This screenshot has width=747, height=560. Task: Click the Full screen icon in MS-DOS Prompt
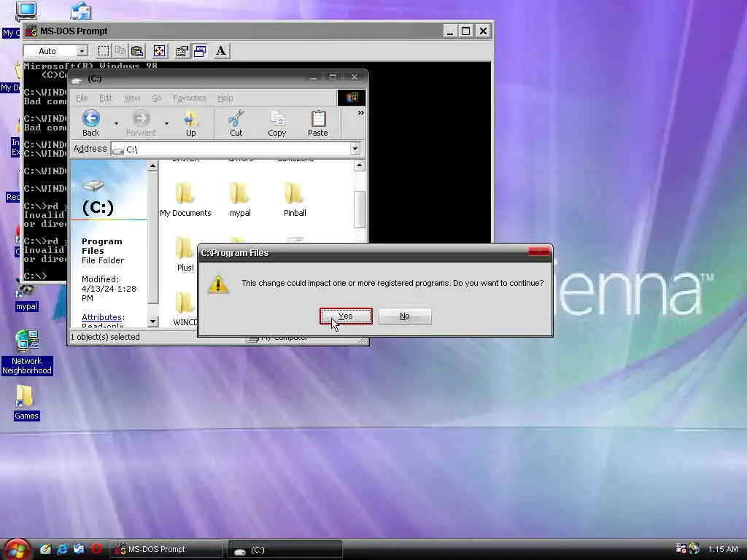[160, 51]
